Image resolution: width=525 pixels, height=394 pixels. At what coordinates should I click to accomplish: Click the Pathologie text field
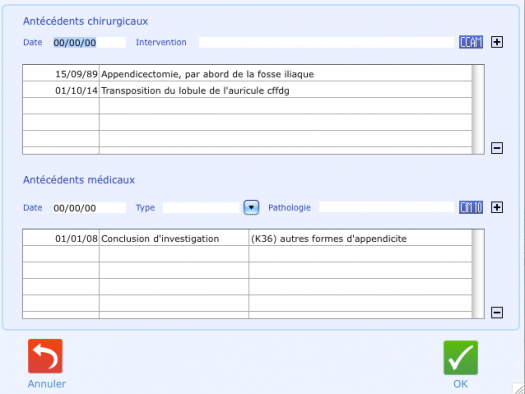click(x=386, y=208)
